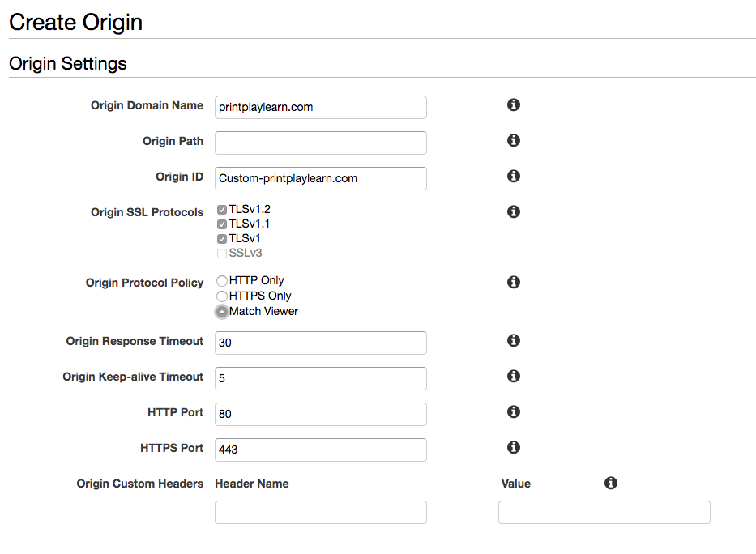
Task: Uncheck the TLSv1.2 protocol checkbox
Action: coord(222,210)
